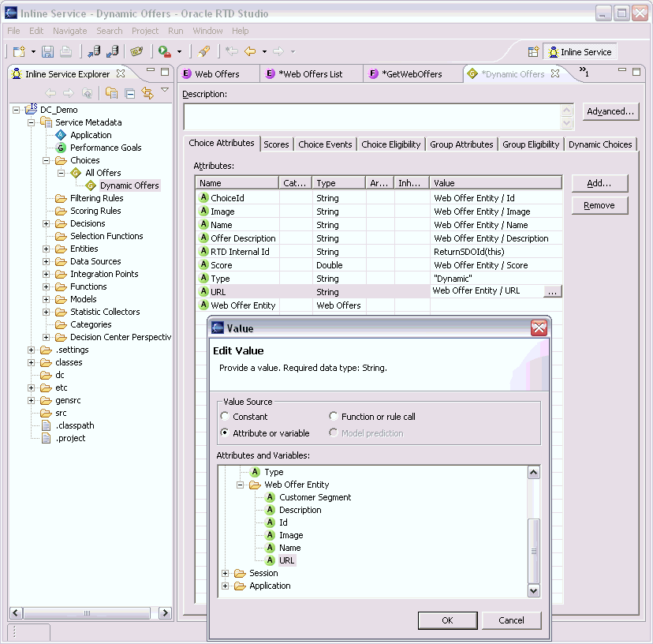Click the explorer horizontal scrollbar thumb
653x644 pixels.
point(87,612)
